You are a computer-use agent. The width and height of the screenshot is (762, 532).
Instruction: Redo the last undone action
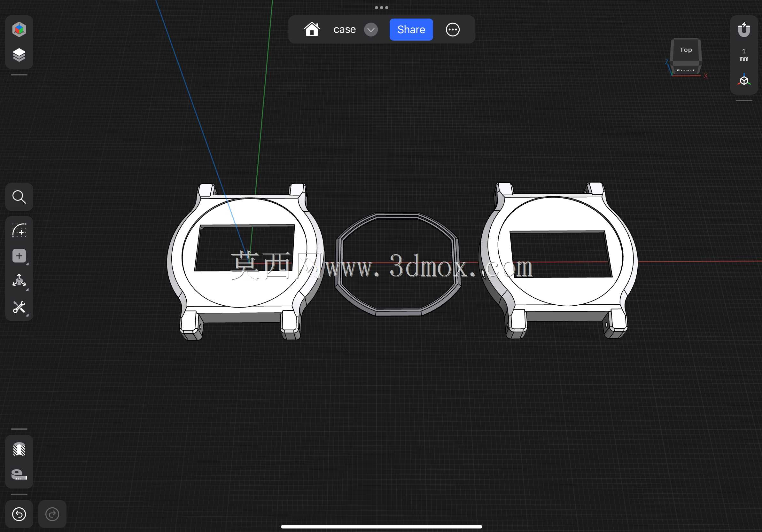coord(52,514)
